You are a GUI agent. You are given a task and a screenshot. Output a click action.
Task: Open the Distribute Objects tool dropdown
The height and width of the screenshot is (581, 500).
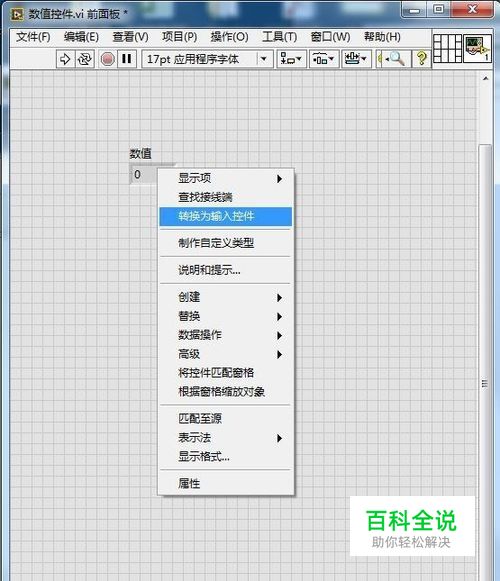(324, 59)
